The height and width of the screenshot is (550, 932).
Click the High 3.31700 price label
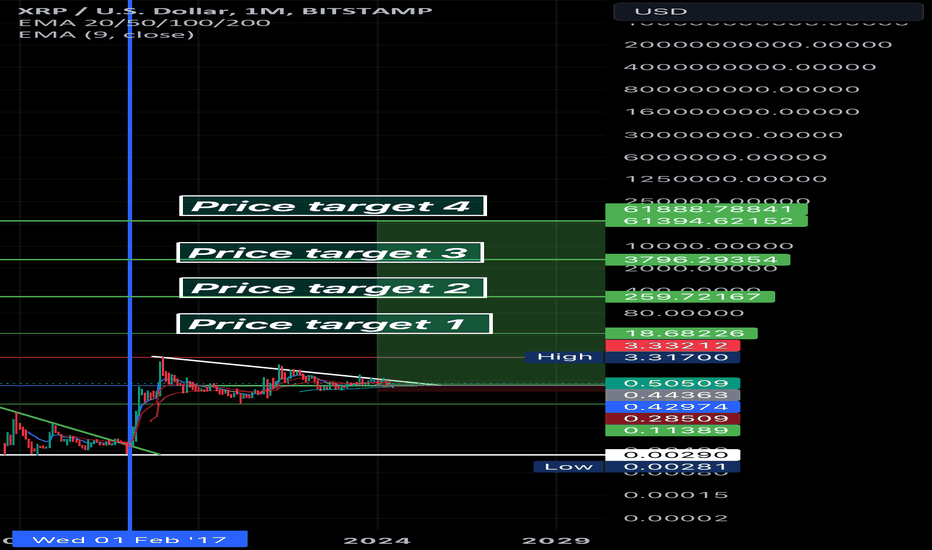[633, 357]
